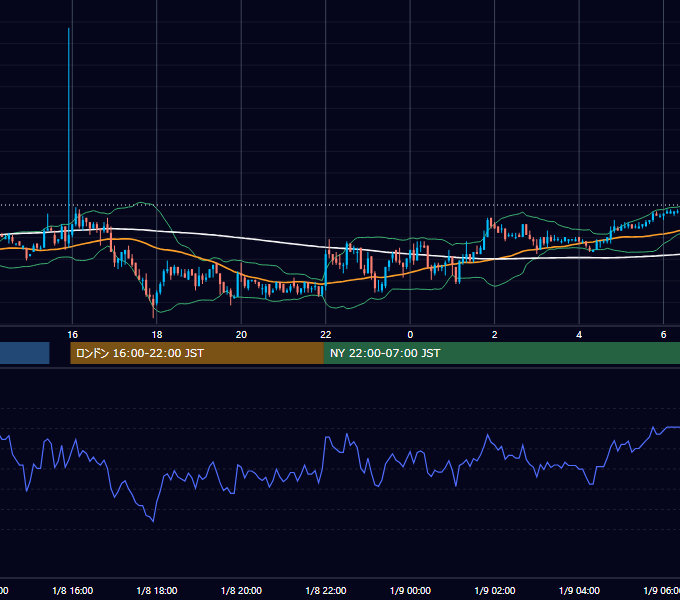680x600 pixels.
Task: Click the blue session bar before London
Action: click(x=25, y=353)
